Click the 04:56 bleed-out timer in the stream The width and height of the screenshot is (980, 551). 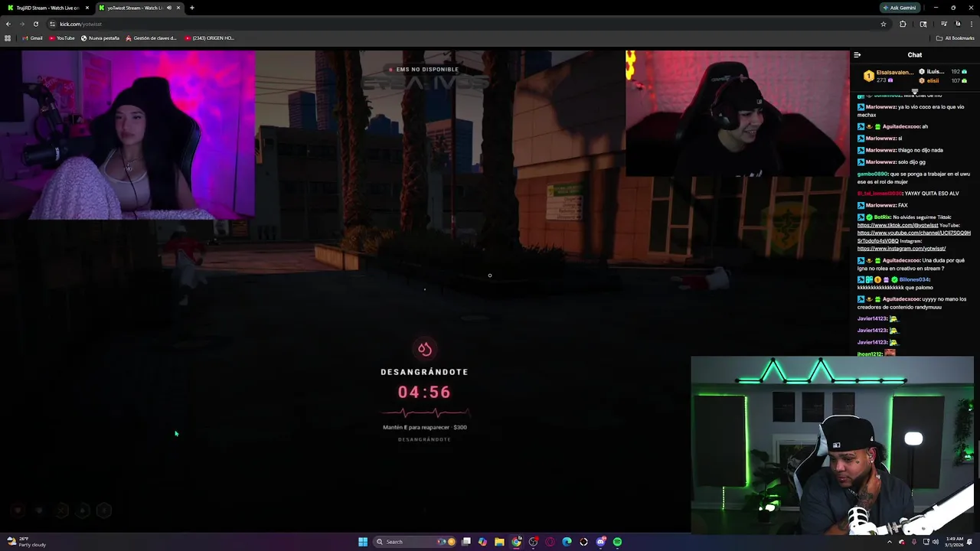pyautogui.click(x=424, y=392)
